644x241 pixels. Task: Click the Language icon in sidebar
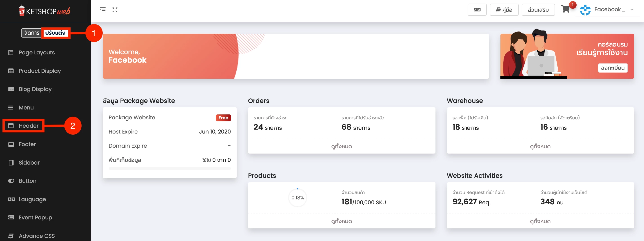coord(11,199)
